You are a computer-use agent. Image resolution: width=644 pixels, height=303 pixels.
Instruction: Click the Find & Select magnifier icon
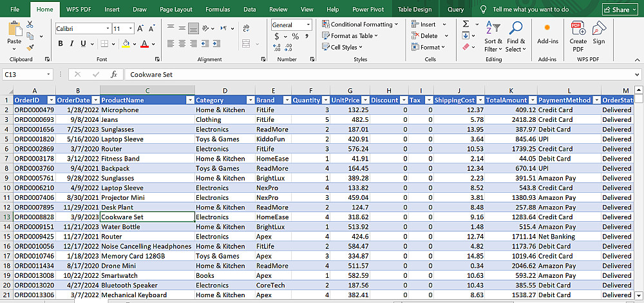(x=515, y=28)
